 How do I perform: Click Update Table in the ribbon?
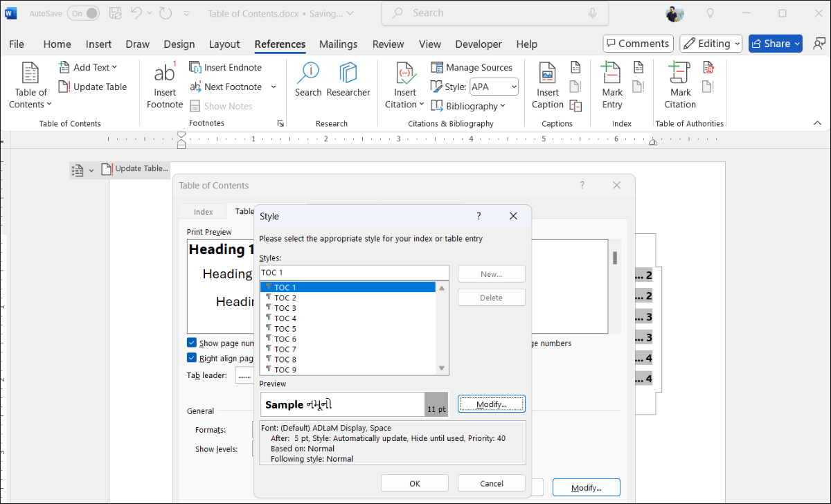coord(93,87)
